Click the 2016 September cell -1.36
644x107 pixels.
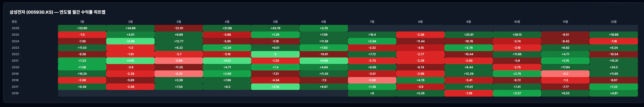click(x=468, y=93)
